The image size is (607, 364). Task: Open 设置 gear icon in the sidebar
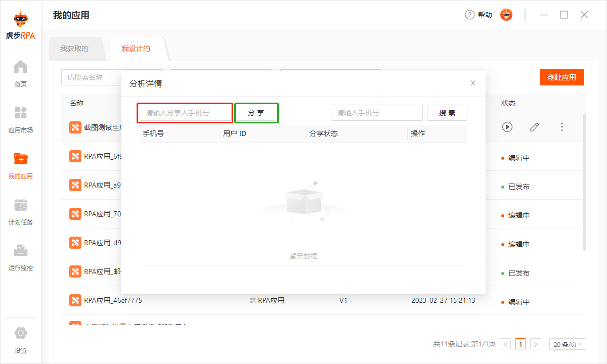pyautogui.click(x=21, y=334)
